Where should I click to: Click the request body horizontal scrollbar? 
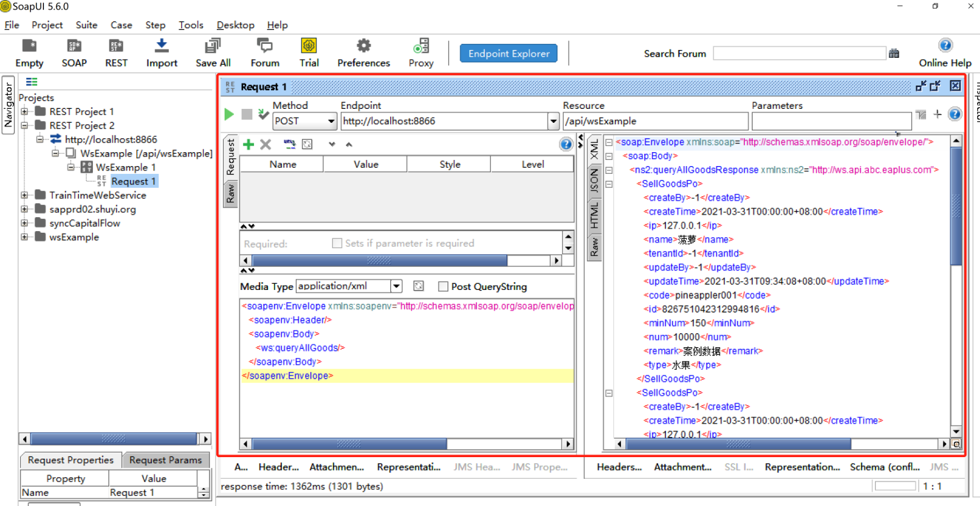(x=349, y=444)
